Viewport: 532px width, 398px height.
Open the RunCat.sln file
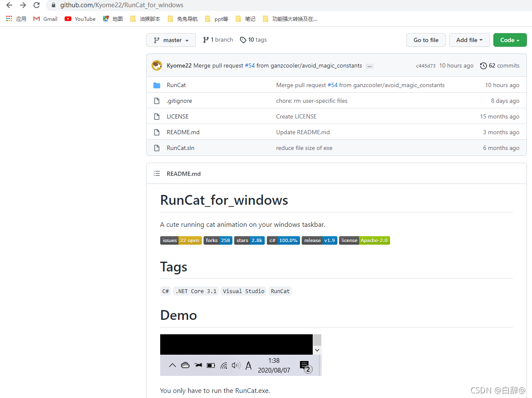point(181,148)
